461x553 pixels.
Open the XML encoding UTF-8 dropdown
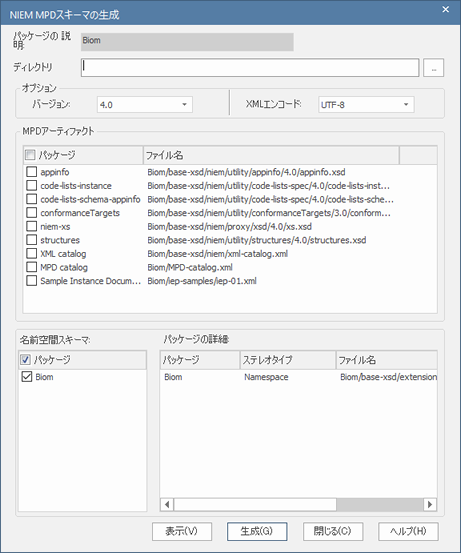[x=366, y=105]
